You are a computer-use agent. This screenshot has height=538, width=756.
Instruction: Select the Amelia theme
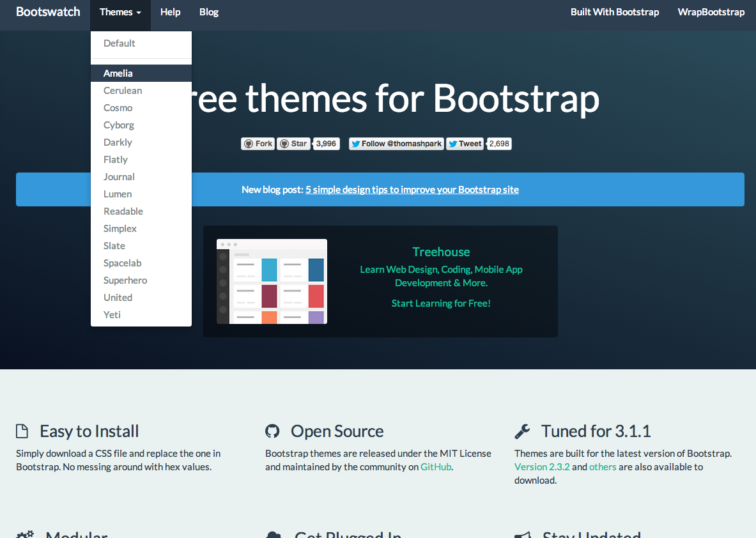point(141,73)
